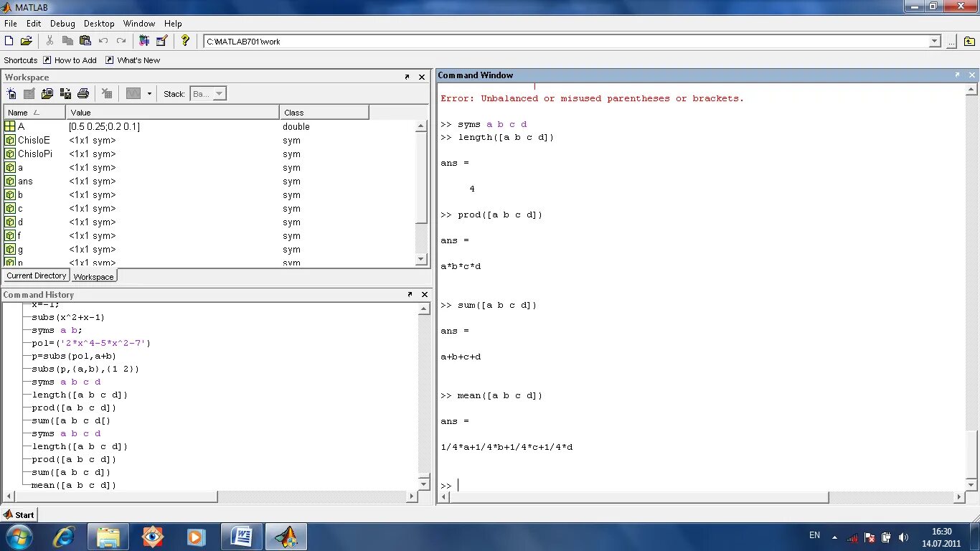Go up one directory level
The height and width of the screenshot is (551, 980).
[970, 42]
